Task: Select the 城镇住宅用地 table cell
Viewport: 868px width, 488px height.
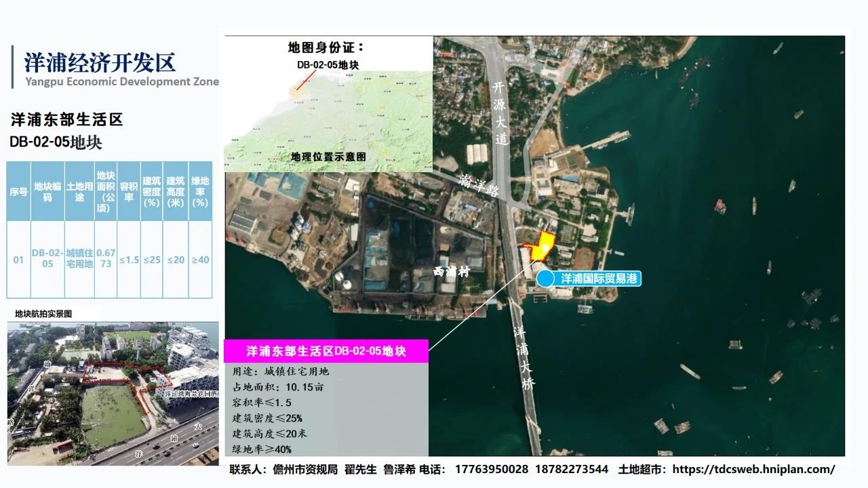Action: coord(79,258)
